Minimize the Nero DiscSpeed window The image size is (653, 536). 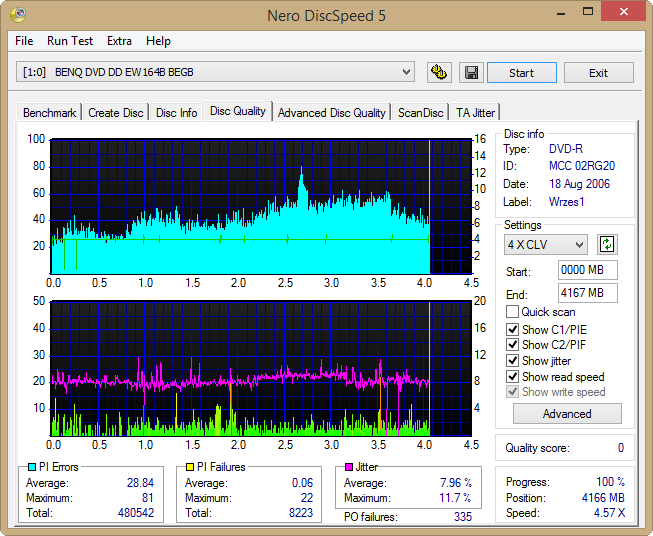[x=561, y=12]
